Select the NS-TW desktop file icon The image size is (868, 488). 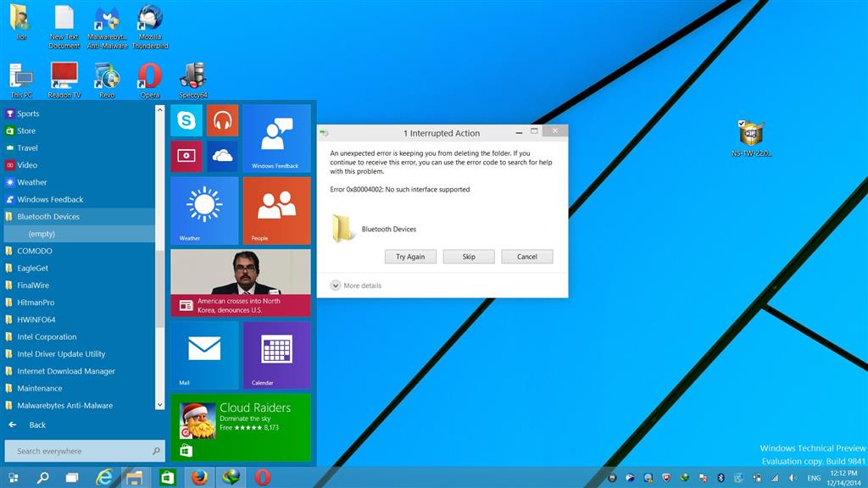click(x=751, y=138)
